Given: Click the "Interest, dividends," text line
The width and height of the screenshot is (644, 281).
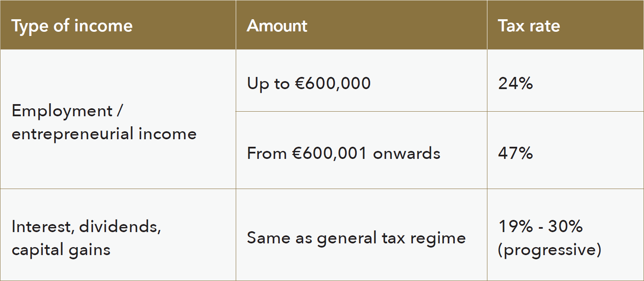Looking at the screenshot, I should coord(86,227).
